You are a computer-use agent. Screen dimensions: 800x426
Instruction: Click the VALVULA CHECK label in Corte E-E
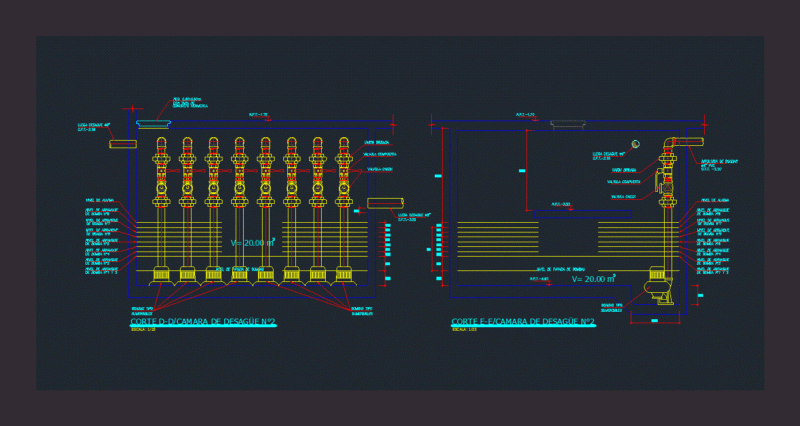623,196
